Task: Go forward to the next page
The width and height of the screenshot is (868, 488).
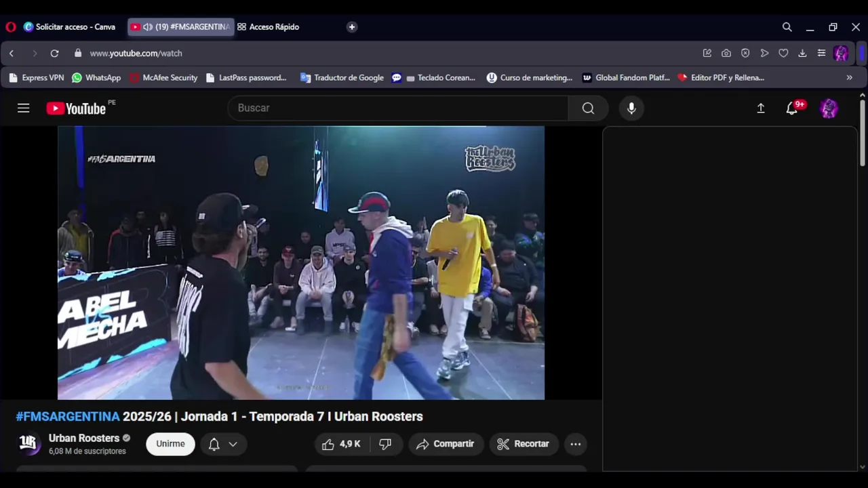Action: click(34, 53)
